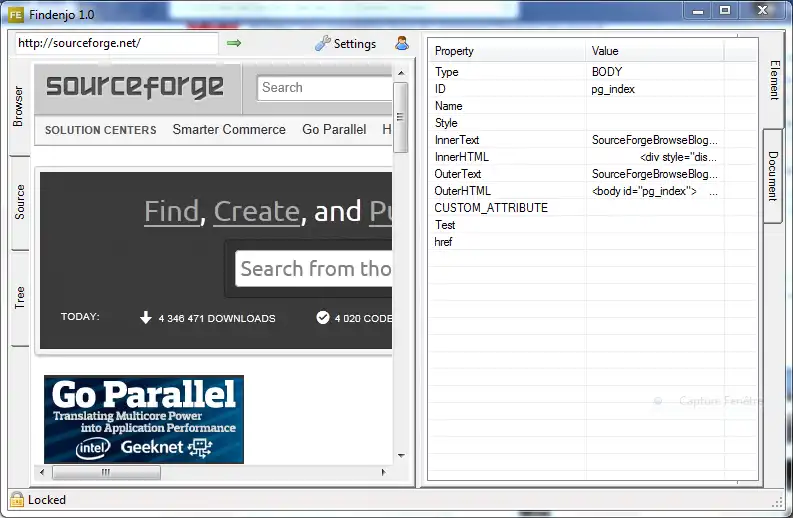This screenshot has width=793, height=518.
Task: Click the URL address field
Action: tap(117, 43)
